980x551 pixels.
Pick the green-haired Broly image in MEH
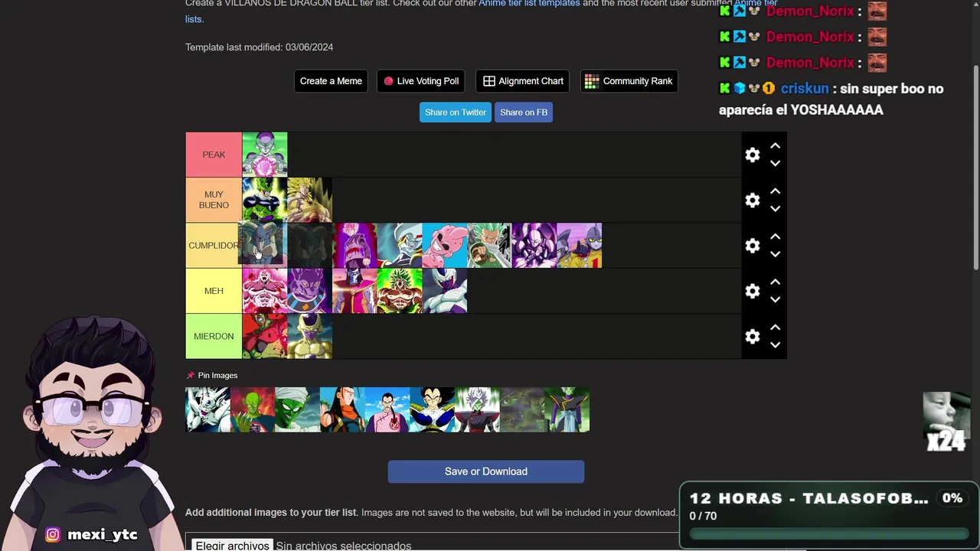(x=400, y=291)
